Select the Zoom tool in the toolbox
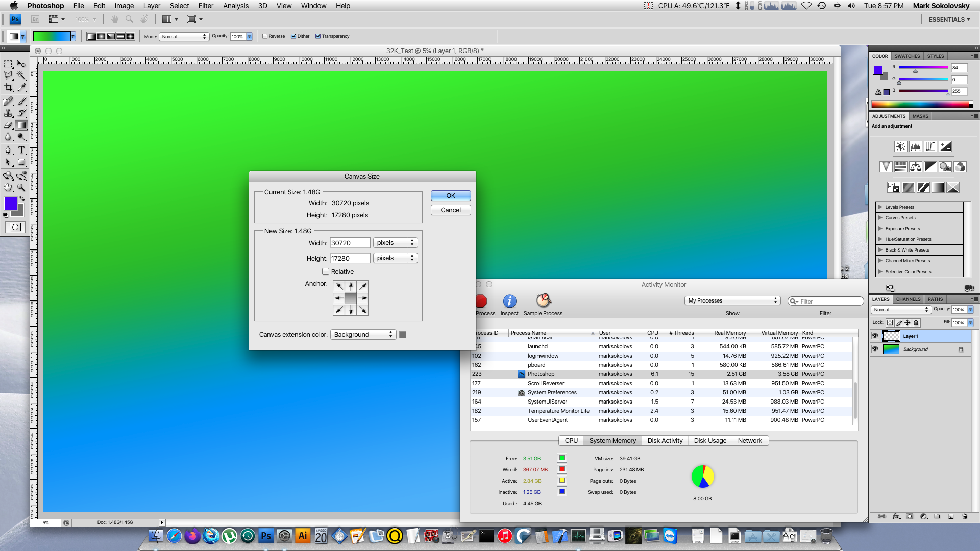 [x=21, y=187]
